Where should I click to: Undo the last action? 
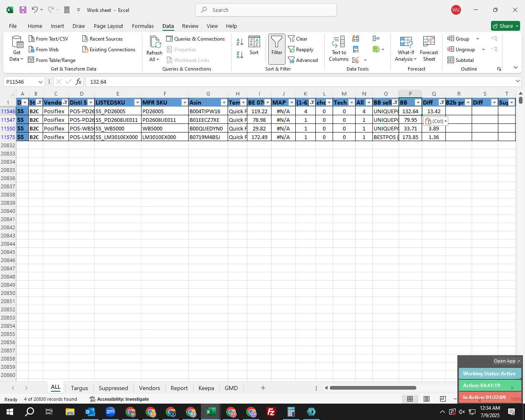[x=35, y=10]
